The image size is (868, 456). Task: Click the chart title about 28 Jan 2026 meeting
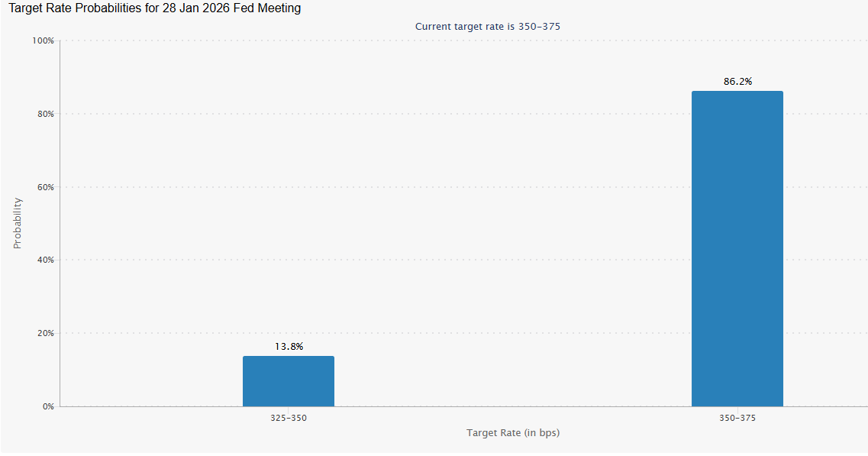(x=154, y=8)
